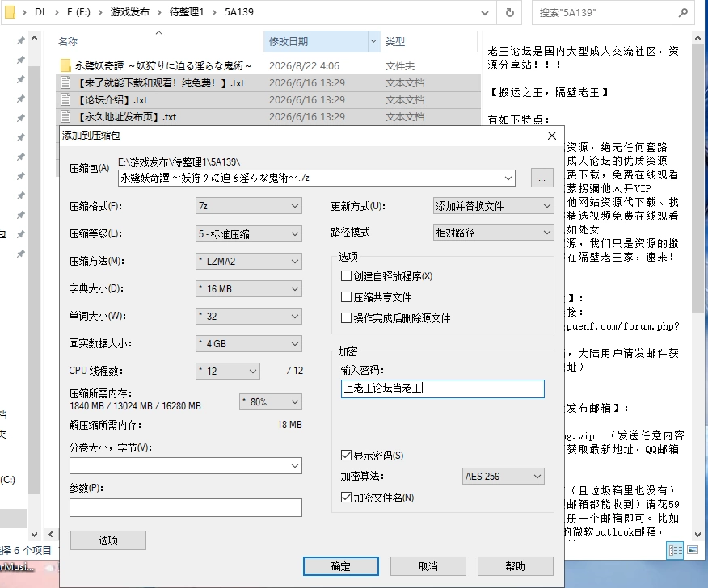Click horizontal scroll left arrow in file list
Screen dimensions: 708x588
point(51,535)
